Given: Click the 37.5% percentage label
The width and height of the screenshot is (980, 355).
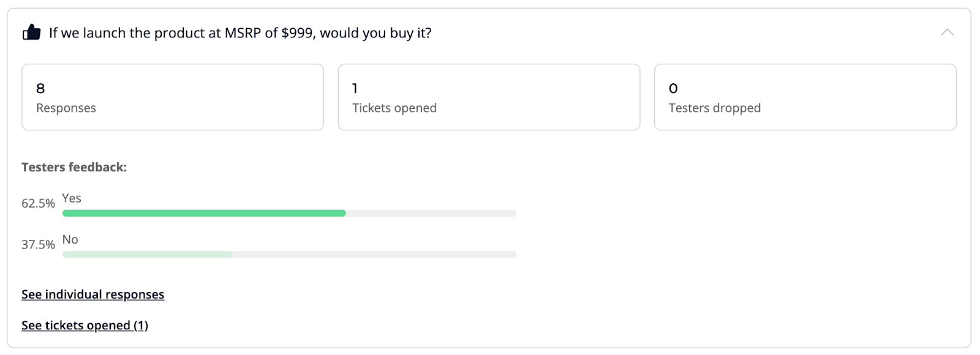Looking at the screenshot, I should [x=38, y=244].
